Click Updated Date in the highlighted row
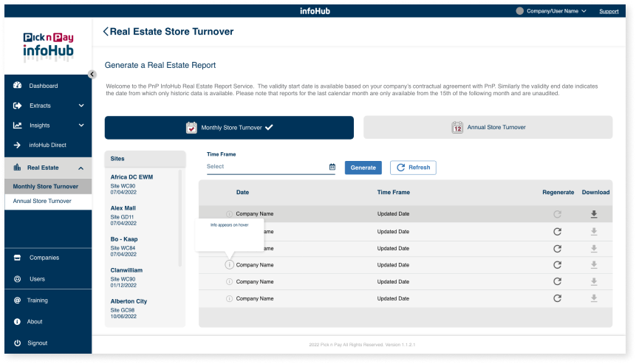Image resolution: width=636 pixels, height=364 pixels. [393, 213]
